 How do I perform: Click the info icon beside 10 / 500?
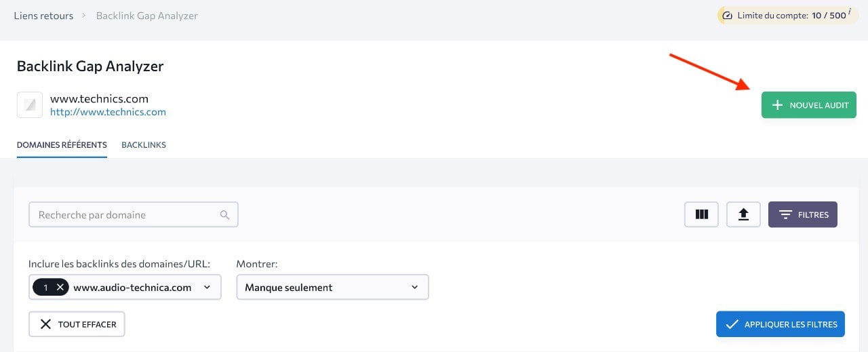(849, 12)
